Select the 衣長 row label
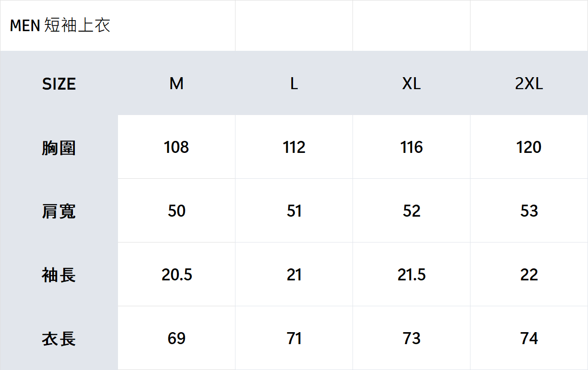The height and width of the screenshot is (370, 588). click(x=59, y=339)
